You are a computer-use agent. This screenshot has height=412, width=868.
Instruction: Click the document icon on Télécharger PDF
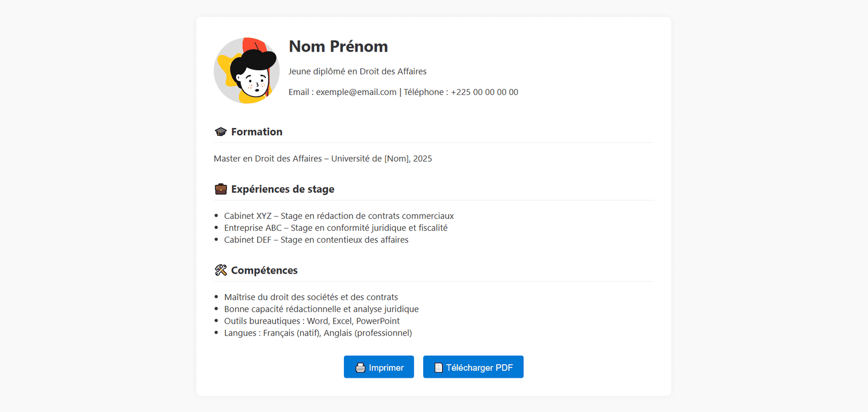438,368
